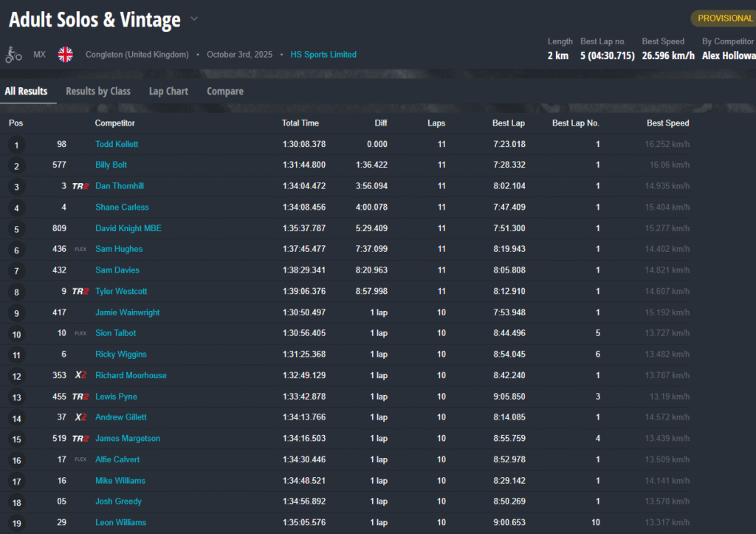Select the Compare tab
This screenshot has width=756, height=534.
(225, 92)
